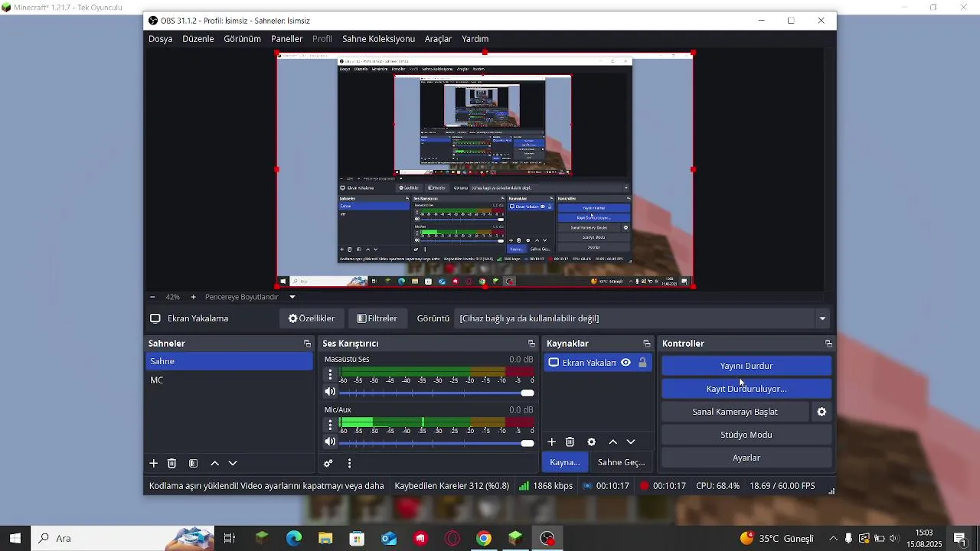Viewport: 980px width, 551px height.
Task: Open the Araçlar menu
Action: click(438, 39)
